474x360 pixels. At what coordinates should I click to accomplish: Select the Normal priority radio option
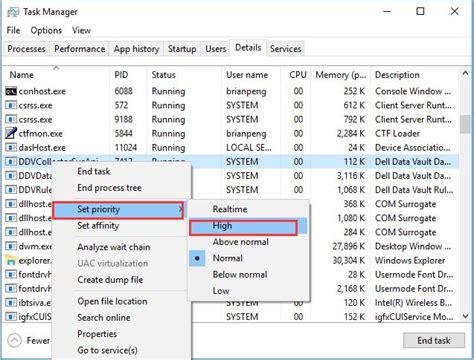(228, 258)
